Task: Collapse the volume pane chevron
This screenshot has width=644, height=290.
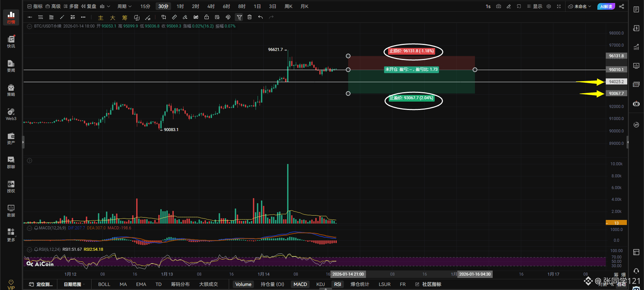Action: click(30, 161)
